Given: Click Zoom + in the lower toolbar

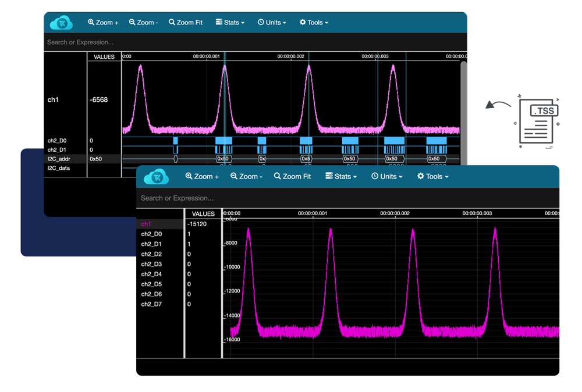Looking at the screenshot, I should pos(201,176).
